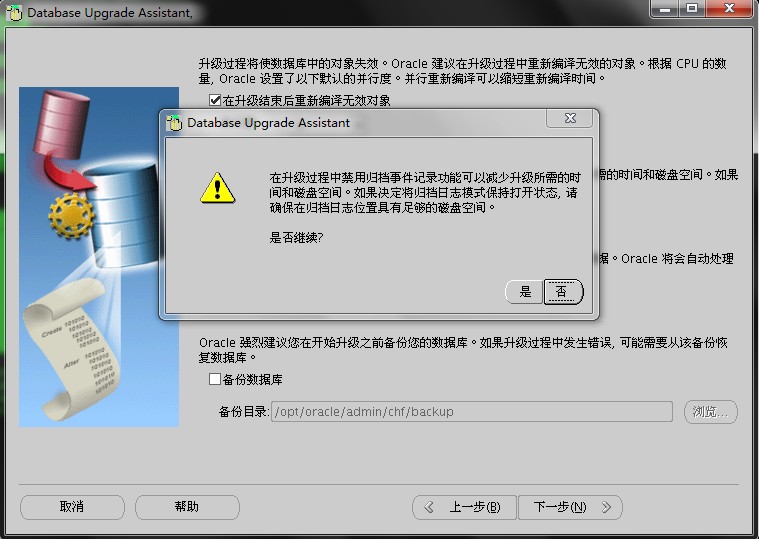Toggle 在升级结束后重新编译无效对象 checkbox
The height and width of the screenshot is (539, 759).
215,100
